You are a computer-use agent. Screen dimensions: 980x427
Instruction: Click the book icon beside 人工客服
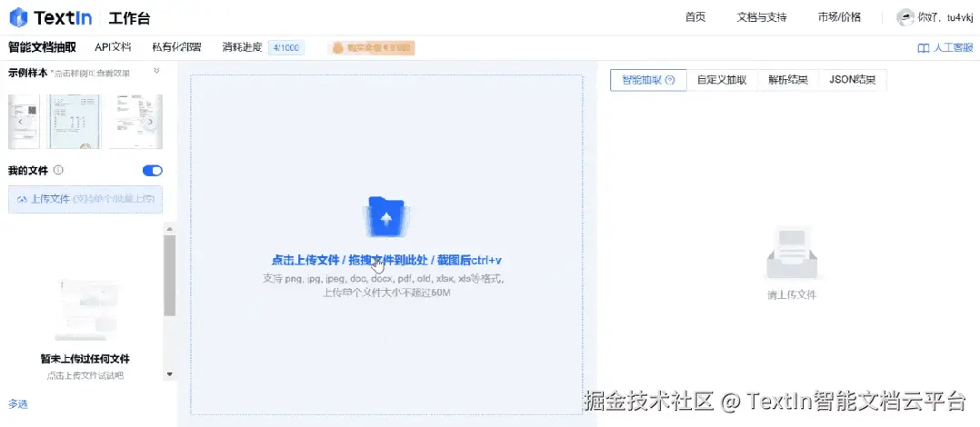(923, 48)
